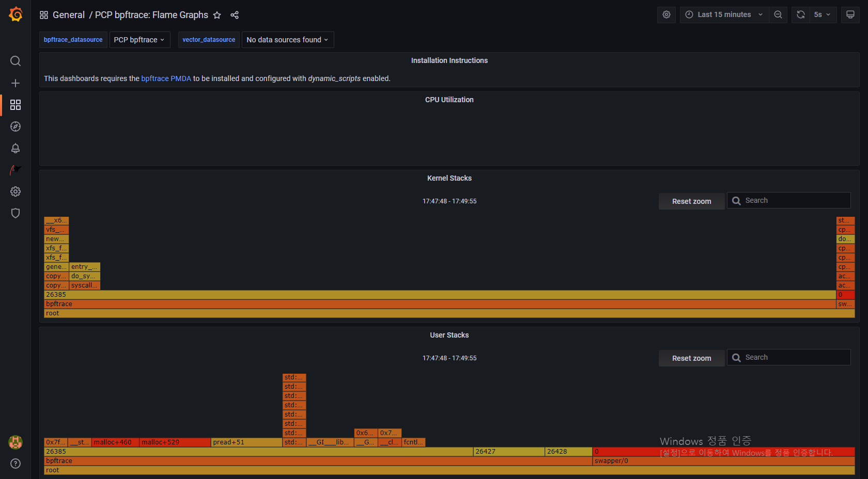This screenshot has height=479, width=868.
Task: Click the PCP bpftrace: Flame Graphs title
Action: 151,15
